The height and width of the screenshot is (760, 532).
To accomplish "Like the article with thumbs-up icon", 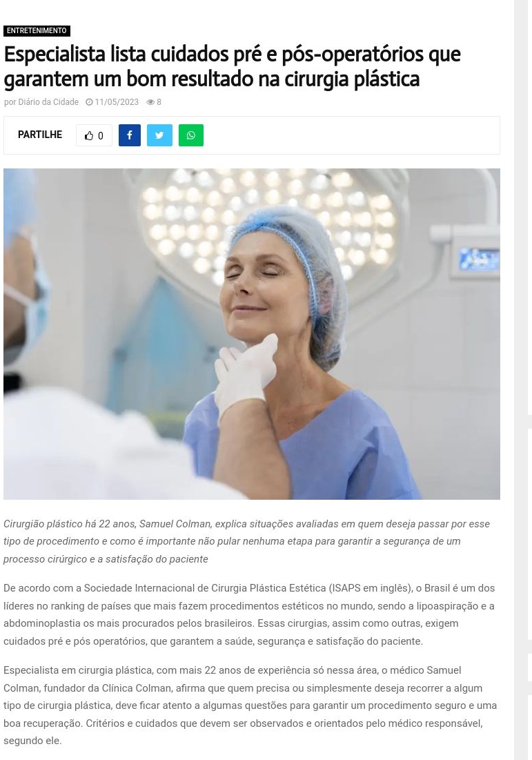I will click(88, 136).
